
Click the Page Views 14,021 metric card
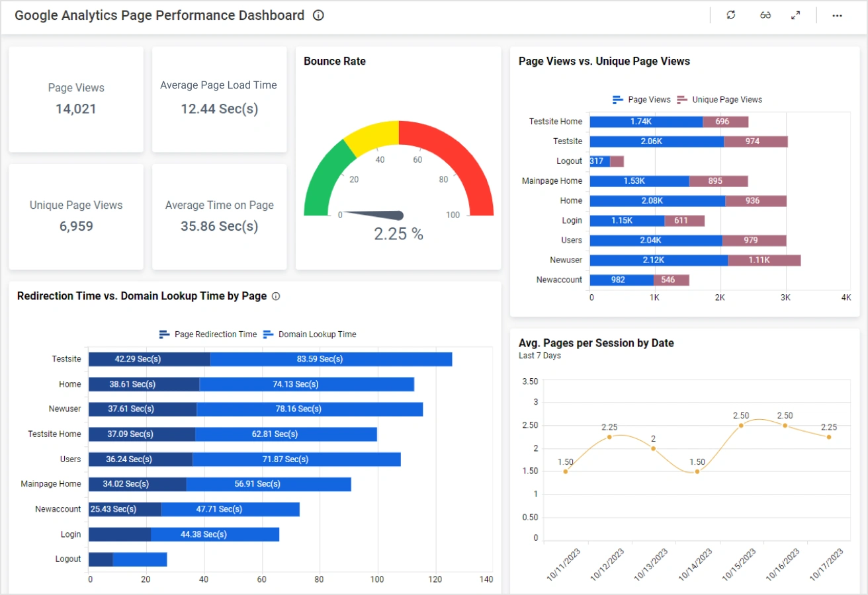(x=75, y=99)
